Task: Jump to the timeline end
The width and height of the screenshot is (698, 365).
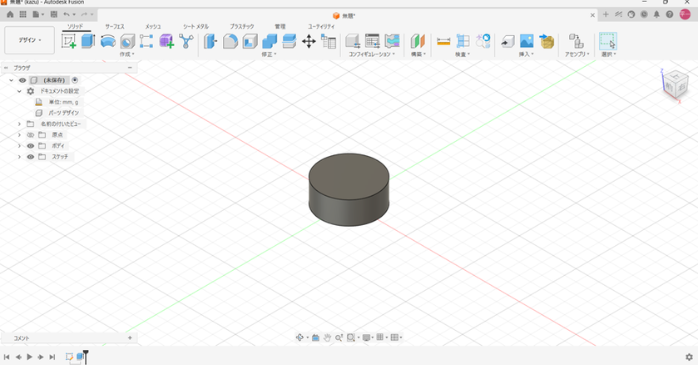Action: 52,357
